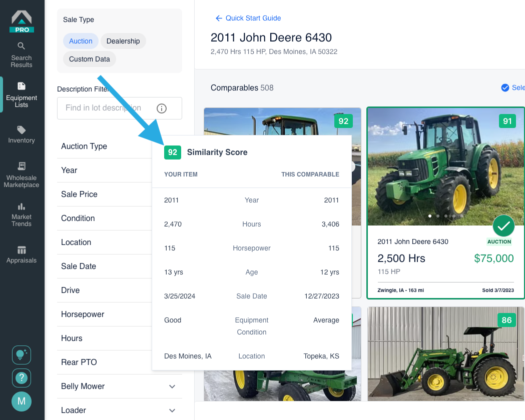Expand the Drive filter
Screen dimensions: 525x420
[105, 290]
